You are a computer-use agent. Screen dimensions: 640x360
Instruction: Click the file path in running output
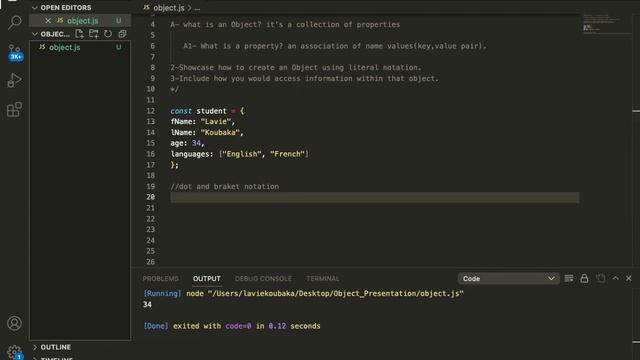(336, 293)
